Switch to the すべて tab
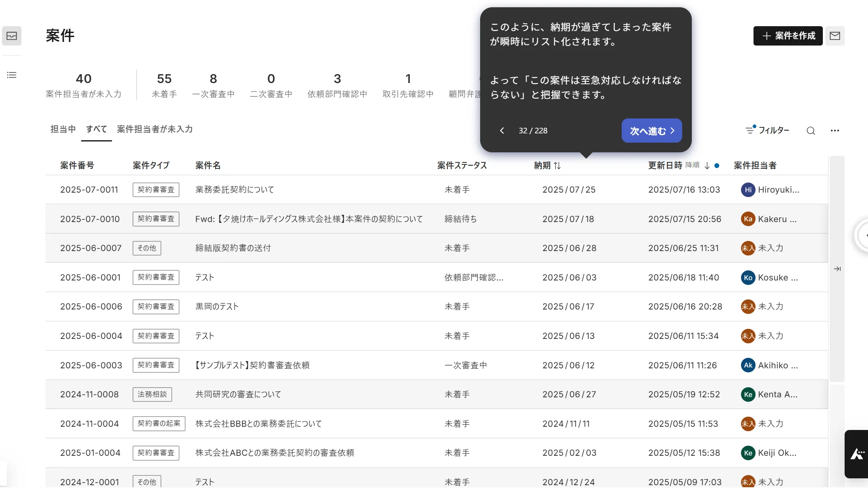Viewport: 868px width, 488px height. pyautogui.click(x=96, y=129)
